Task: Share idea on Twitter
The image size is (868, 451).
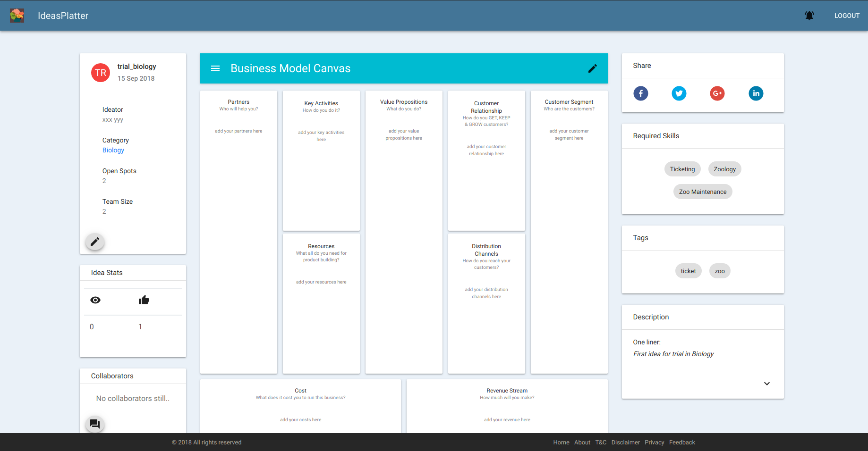Action: (x=679, y=93)
